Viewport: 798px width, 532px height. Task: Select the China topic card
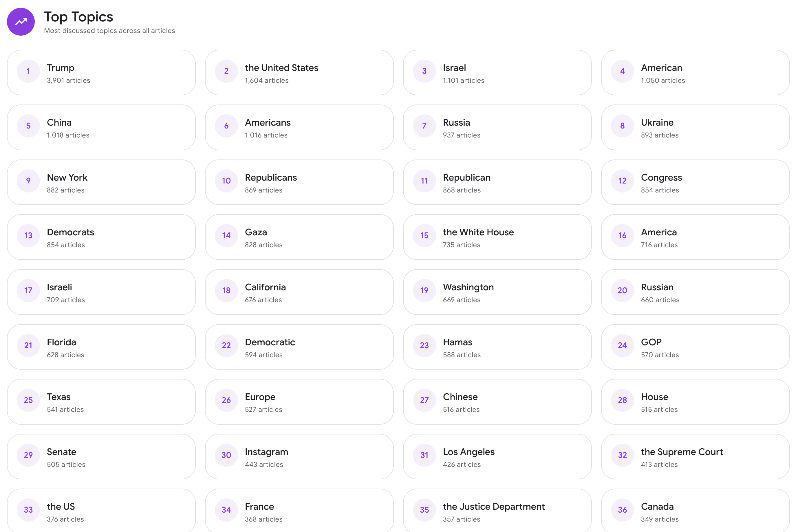tap(101, 128)
